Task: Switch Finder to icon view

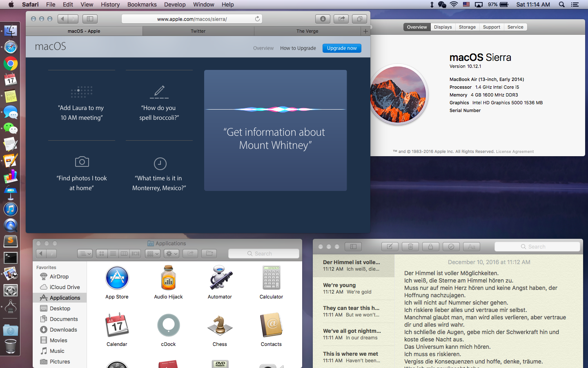Action: pos(102,254)
